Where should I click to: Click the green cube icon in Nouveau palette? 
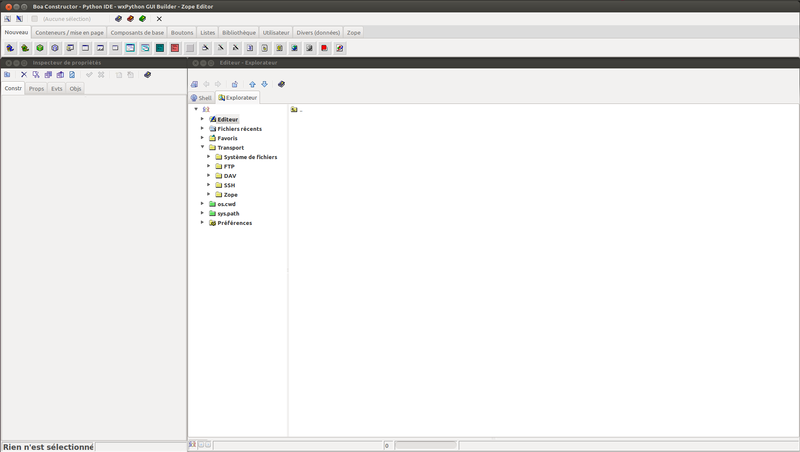tap(39, 47)
